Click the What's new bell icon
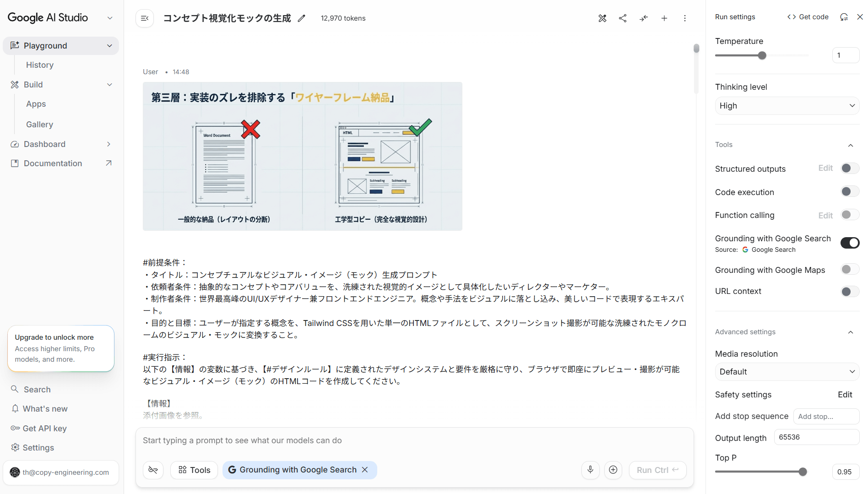The image size is (868, 494). coord(15,408)
